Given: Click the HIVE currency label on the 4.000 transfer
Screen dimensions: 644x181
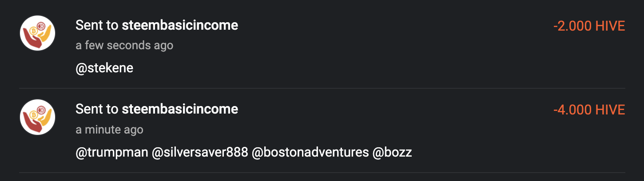Looking at the screenshot, I should [610, 110].
